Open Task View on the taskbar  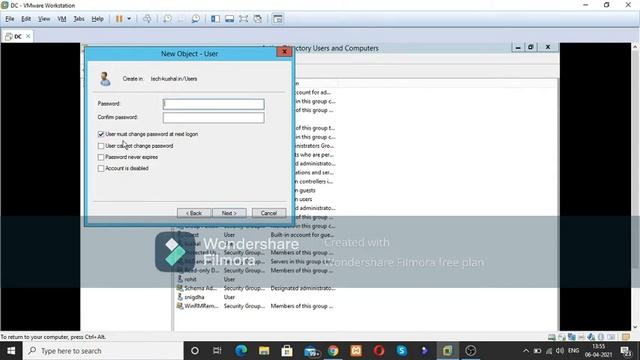point(217,351)
